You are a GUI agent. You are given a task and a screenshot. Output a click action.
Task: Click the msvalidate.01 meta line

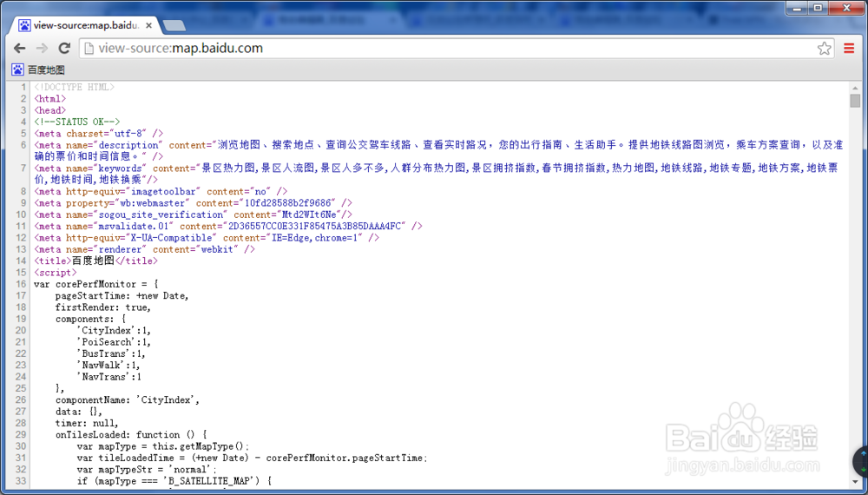[228, 227]
